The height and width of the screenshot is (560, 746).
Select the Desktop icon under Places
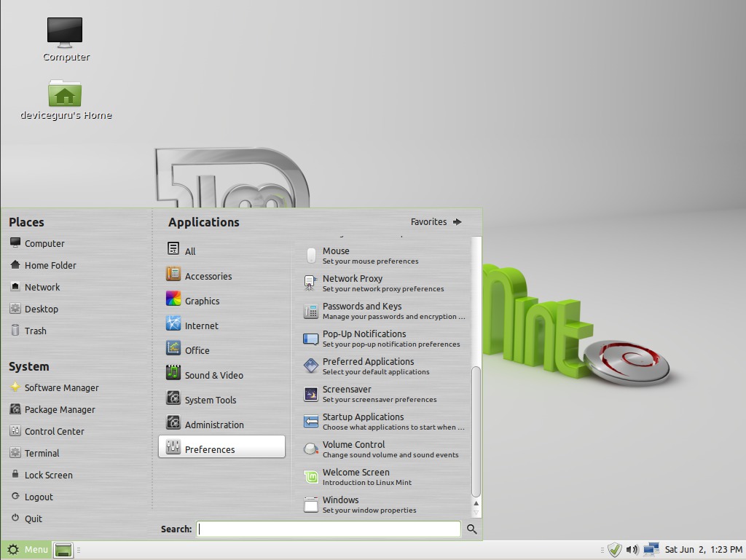15,309
